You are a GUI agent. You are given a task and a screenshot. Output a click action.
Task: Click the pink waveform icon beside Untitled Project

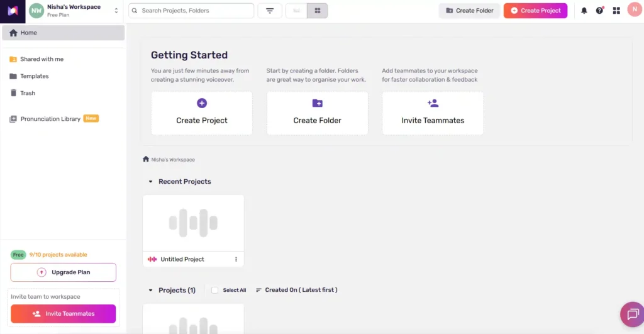coord(152,259)
